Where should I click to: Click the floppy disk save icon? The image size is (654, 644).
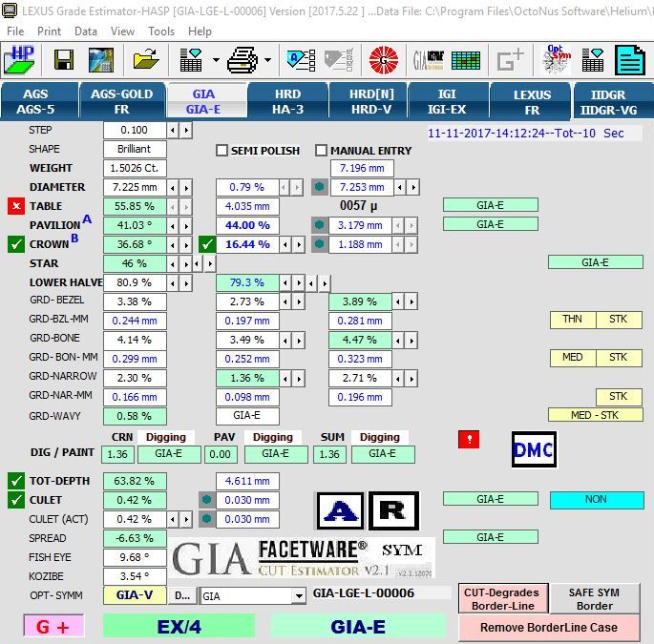pos(64,59)
